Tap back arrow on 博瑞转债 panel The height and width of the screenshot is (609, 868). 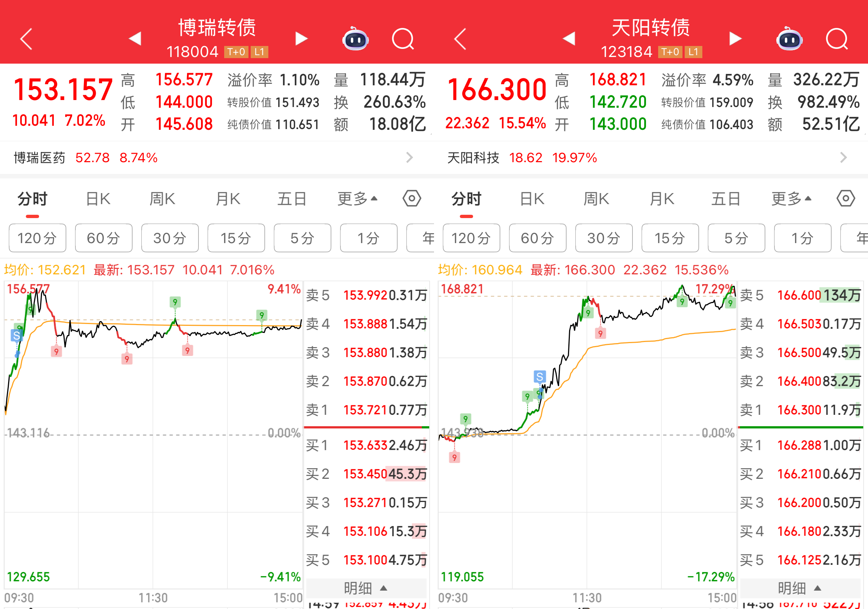(26, 39)
